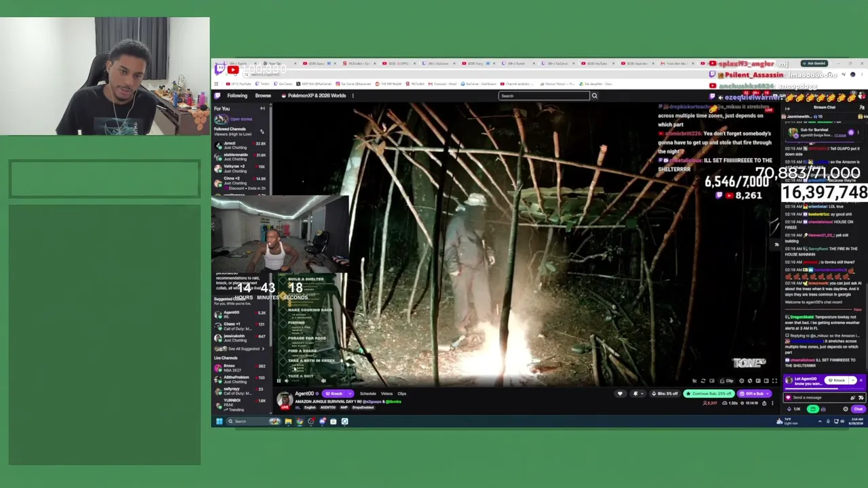Open jessicakohh suggested channel
Viewport: 868px width, 488px height.
[x=241, y=337]
